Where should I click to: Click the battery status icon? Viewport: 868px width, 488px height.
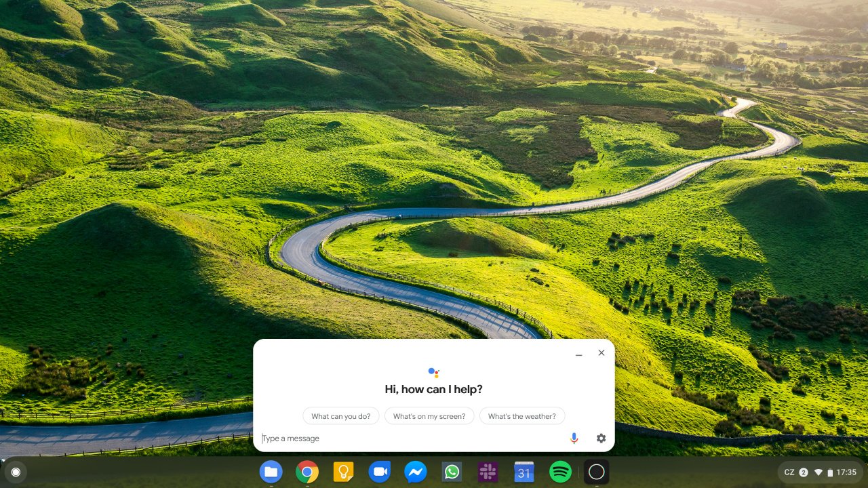pyautogui.click(x=830, y=472)
